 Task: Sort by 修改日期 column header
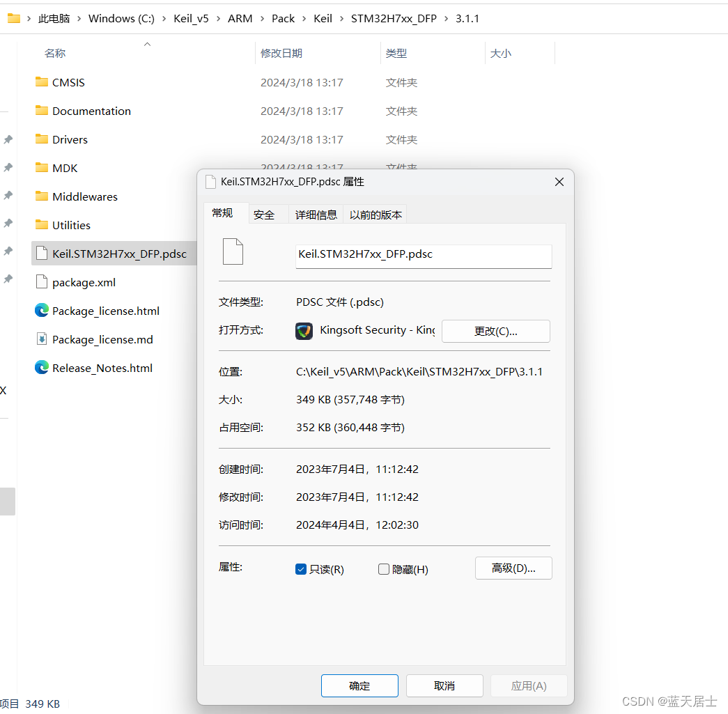[281, 54]
